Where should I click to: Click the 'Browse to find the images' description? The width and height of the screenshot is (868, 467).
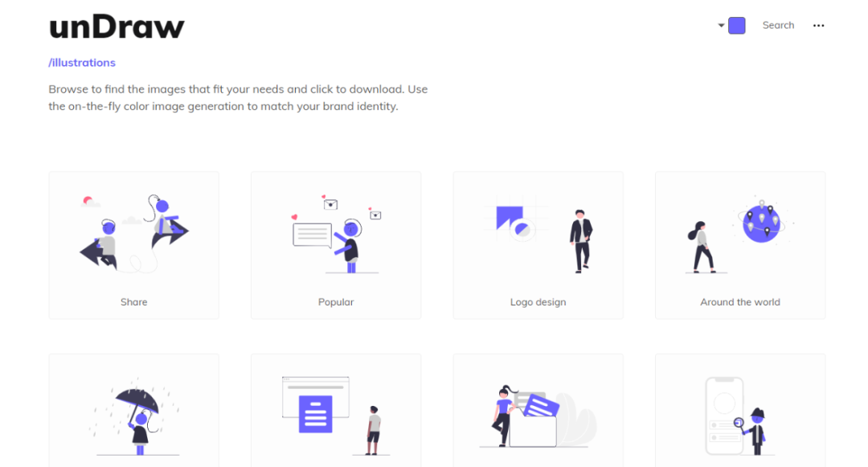click(x=238, y=97)
